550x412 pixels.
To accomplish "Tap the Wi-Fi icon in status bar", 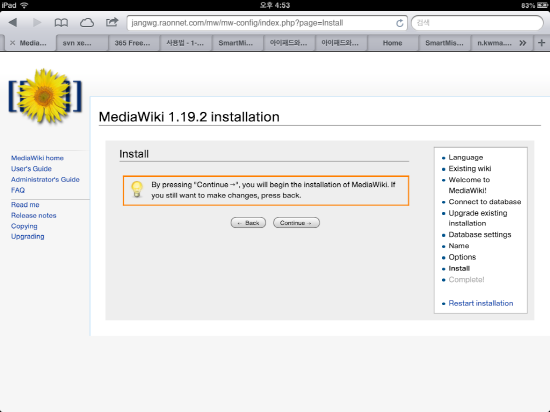I will tap(24, 5).
